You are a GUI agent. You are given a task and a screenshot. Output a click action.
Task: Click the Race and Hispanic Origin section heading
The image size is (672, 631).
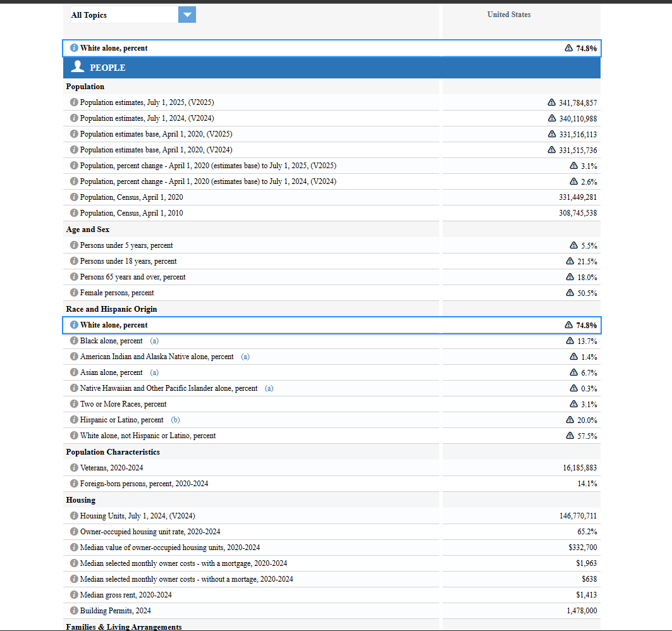click(x=111, y=309)
